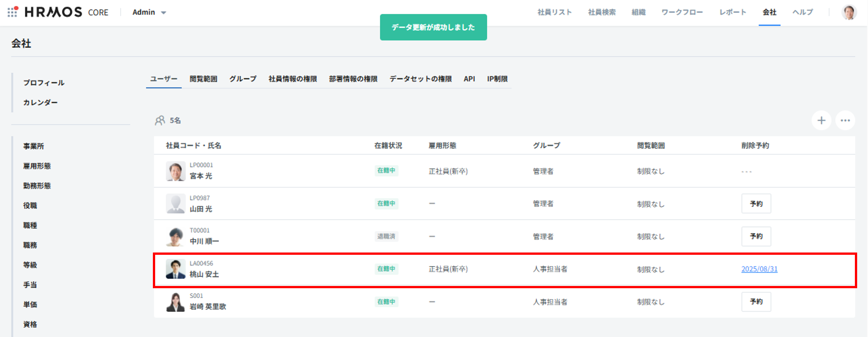Click 山田 光's placeholder avatar
Screen dimensions: 868x337
point(175,204)
